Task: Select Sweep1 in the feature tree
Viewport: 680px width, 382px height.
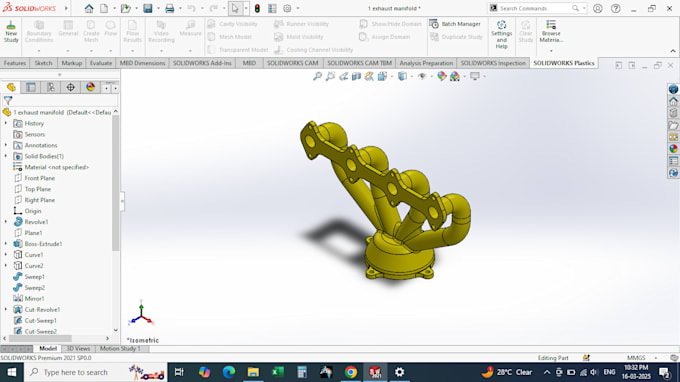Action: pyautogui.click(x=34, y=277)
